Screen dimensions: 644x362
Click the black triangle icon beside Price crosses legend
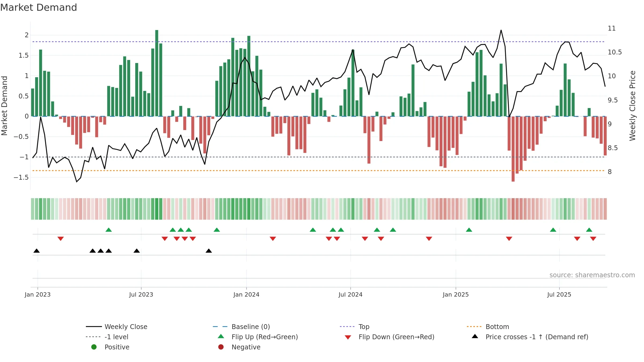475,336
